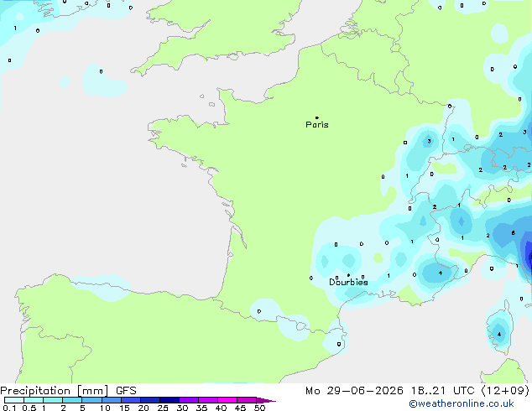Viewport: 532px width, 411px height.
Task: Click the legend value "25"
Action: 163,408
